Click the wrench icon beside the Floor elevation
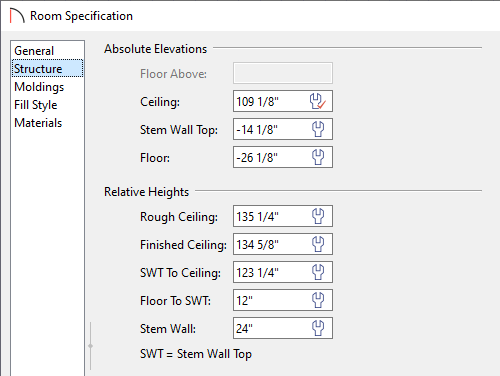 318,157
